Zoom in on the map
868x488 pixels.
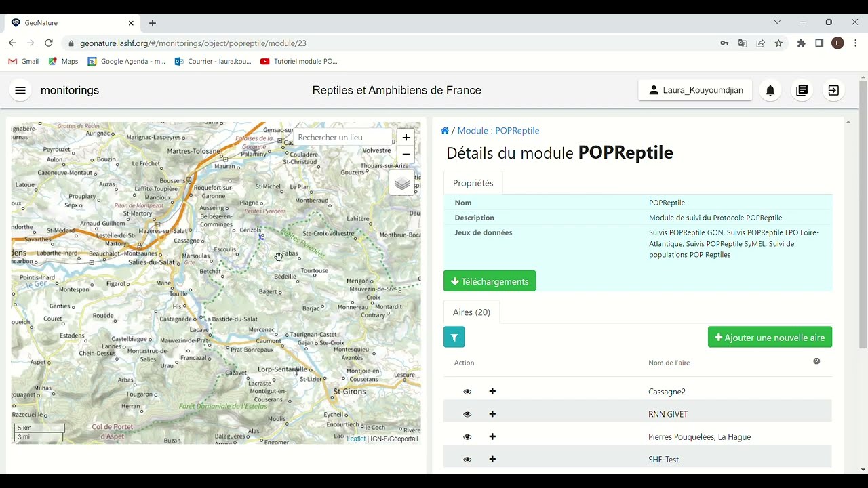click(406, 137)
